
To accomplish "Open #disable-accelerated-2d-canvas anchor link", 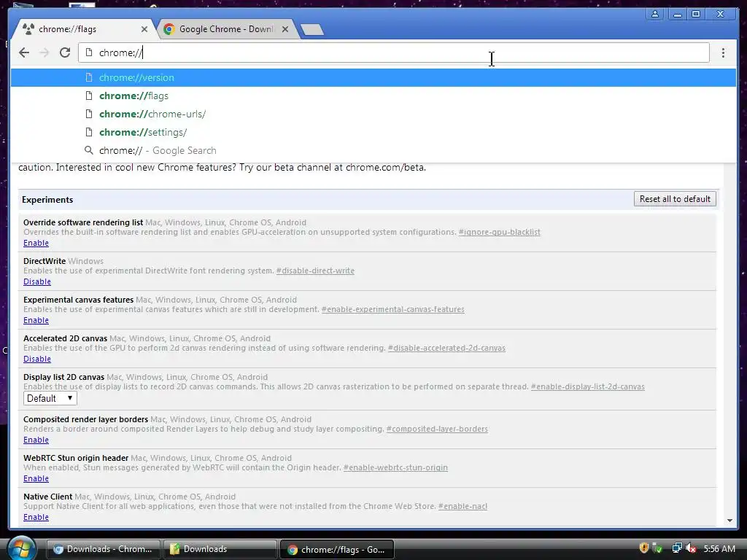I will point(446,348).
